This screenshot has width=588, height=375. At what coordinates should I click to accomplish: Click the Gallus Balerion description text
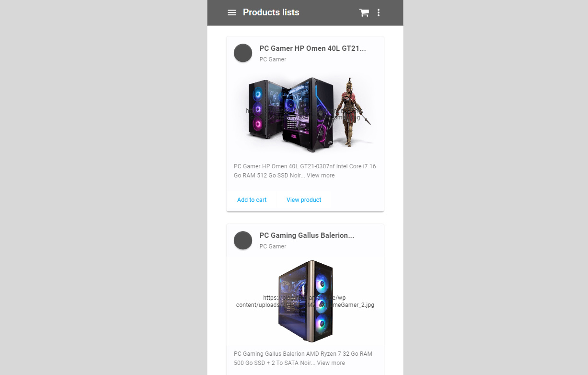303,358
